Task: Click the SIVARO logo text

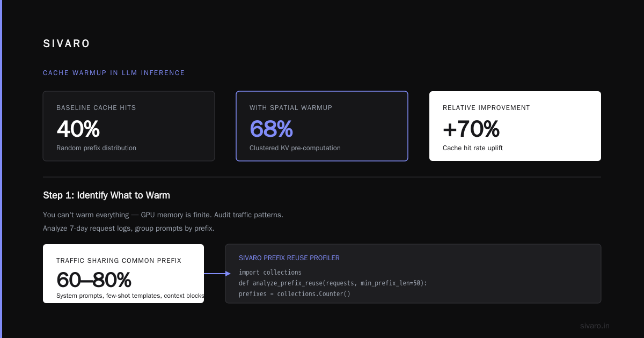Action: (x=67, y=44)
